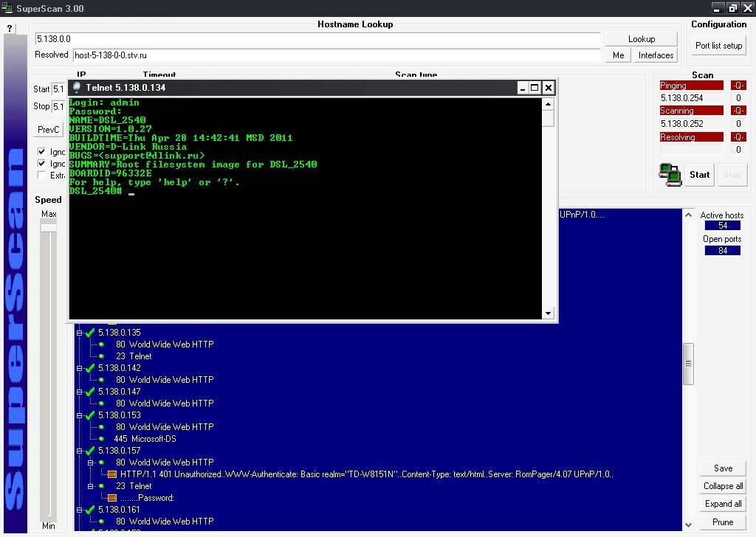Click the question mark help icon
This screenshot has width=756, height=537.
coord(10,28)
